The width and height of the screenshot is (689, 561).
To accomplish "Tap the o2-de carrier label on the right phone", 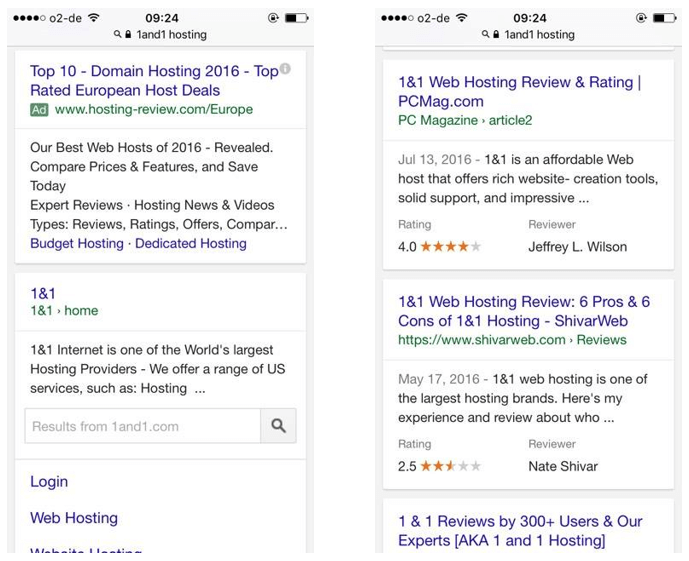I will pyautogui.click(x=433, y=18).
